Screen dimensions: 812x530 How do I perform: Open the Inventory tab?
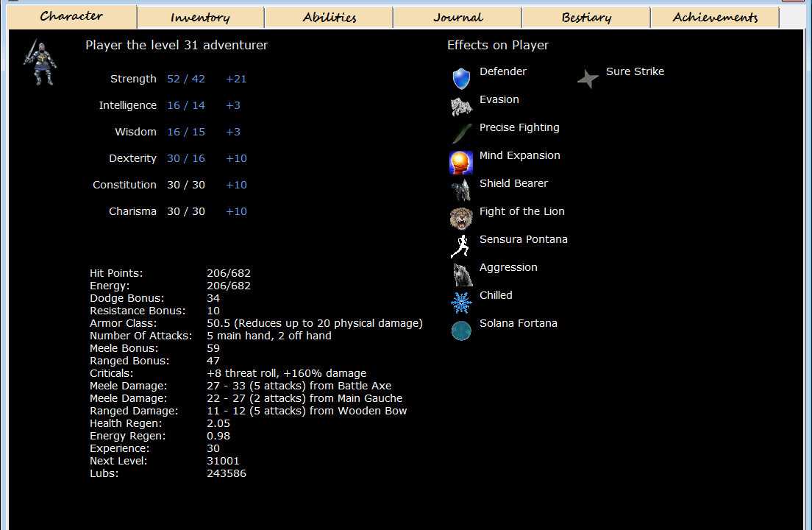[200, 18]
